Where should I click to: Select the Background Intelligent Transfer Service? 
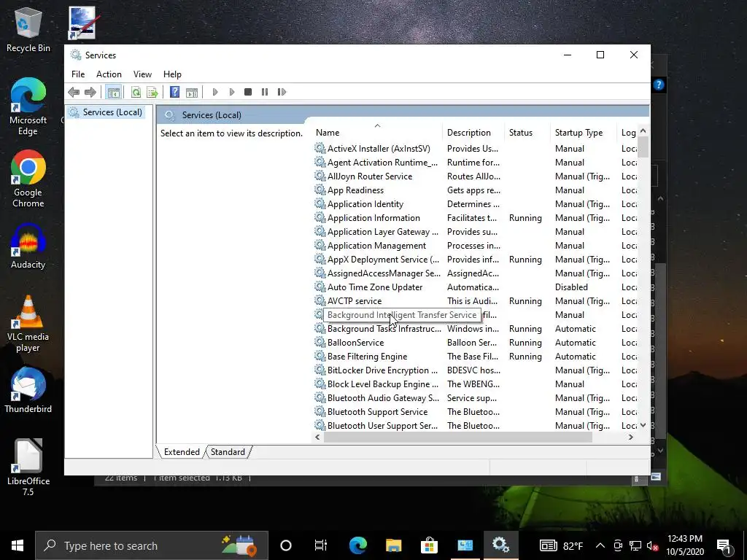402,315
